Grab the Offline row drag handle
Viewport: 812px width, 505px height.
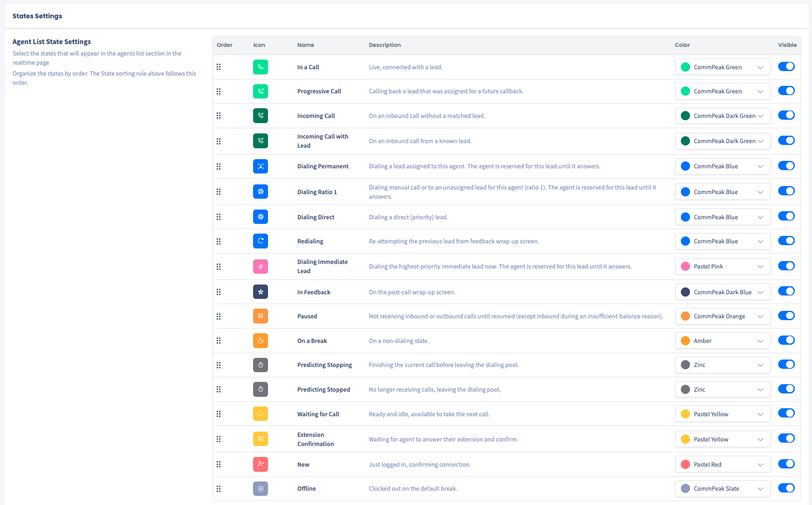tap(219, 488)
